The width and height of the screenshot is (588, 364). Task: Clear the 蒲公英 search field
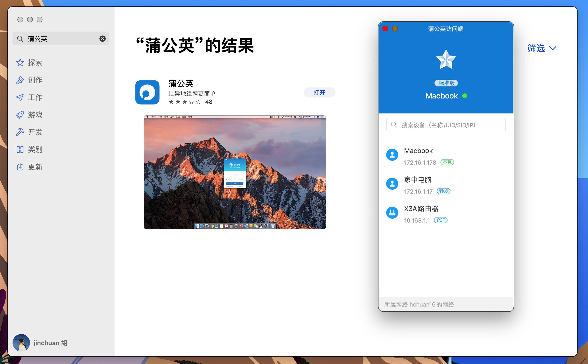click(x=102, y=38)
